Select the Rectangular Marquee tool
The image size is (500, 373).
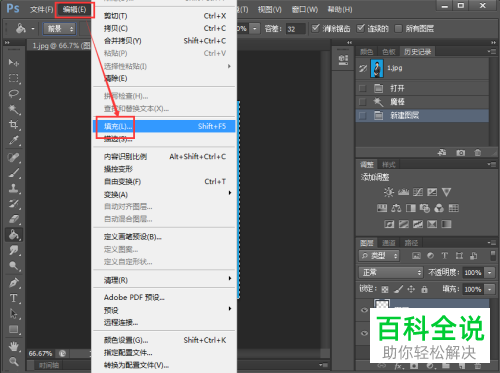tap(14, 78)
